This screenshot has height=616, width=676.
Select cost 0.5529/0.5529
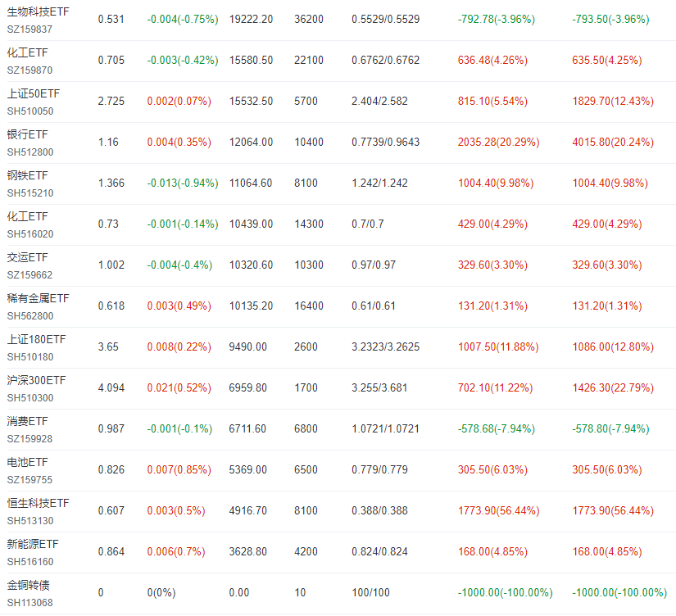385,20
